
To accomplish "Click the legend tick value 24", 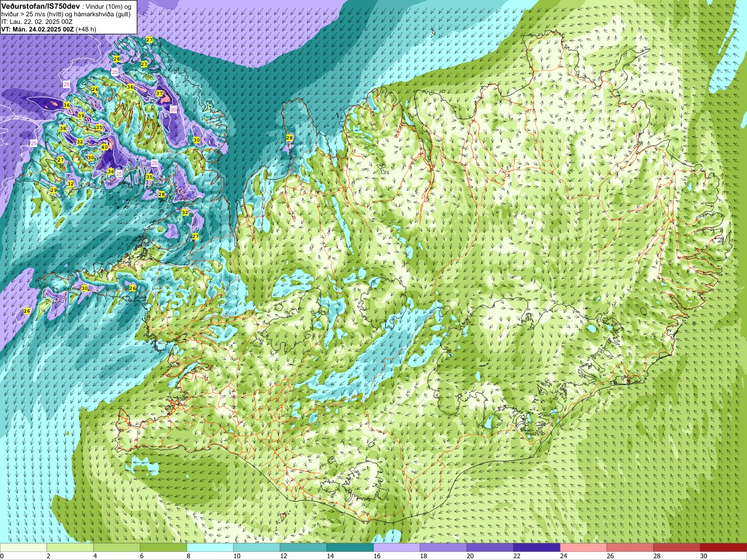I will (x=564, y=556).
